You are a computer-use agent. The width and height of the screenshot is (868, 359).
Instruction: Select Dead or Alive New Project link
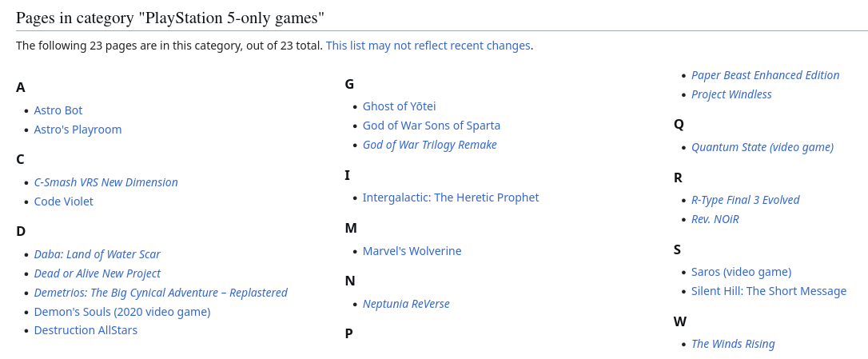(97, 273)
